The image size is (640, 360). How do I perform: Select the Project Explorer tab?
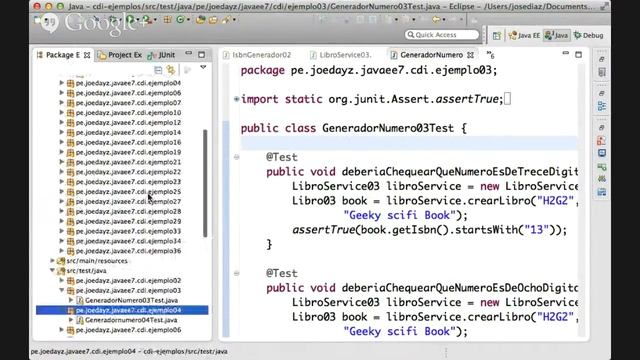(x=120, y=55)
